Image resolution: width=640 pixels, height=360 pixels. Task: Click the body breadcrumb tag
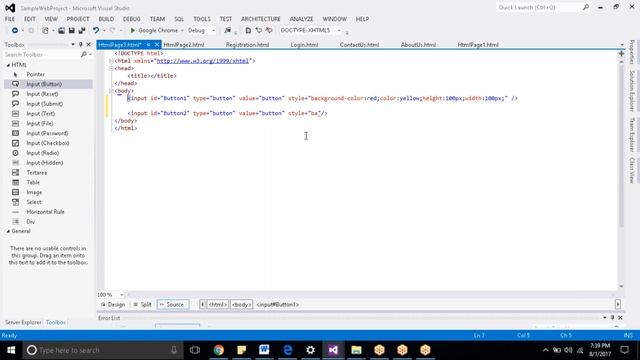241,304
